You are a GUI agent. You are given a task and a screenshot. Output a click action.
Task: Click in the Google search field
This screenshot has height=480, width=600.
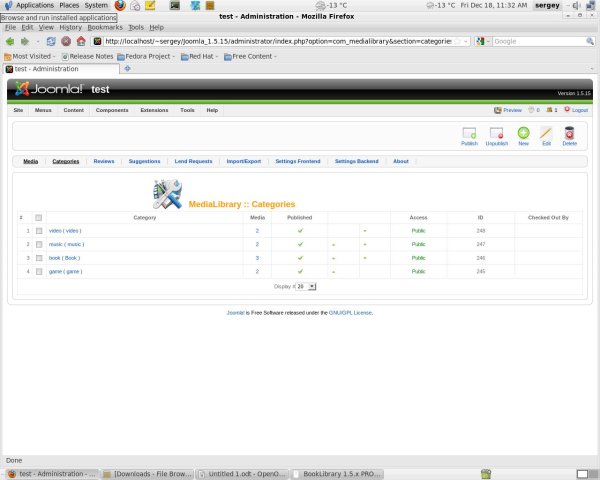[539, 41]
